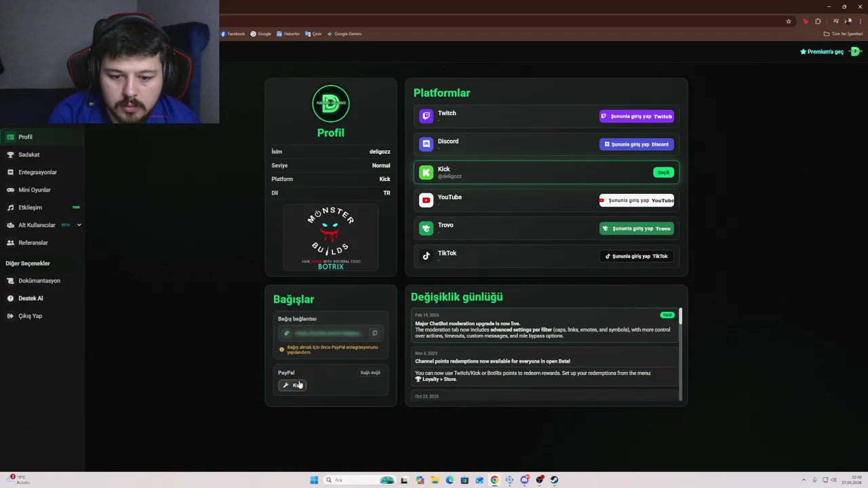Click the orange PayPal warning icon
Viewport: 868px width, 488px height.
click(282, 350)
